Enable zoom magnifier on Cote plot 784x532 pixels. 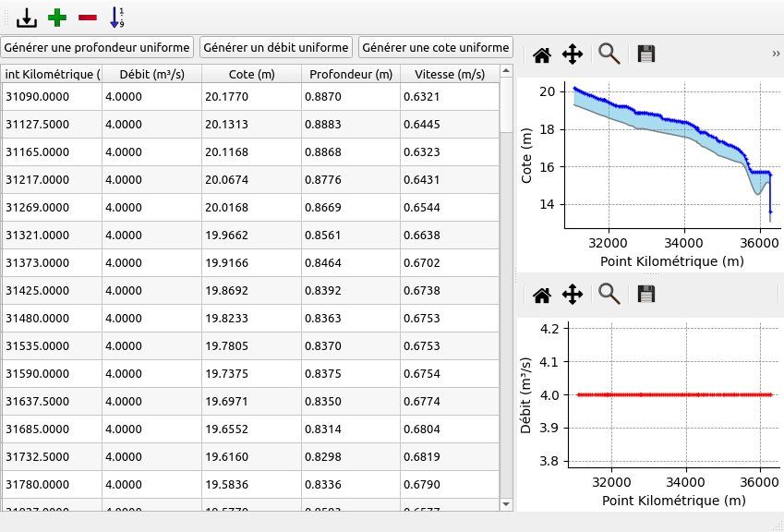(x=609, y=54)
